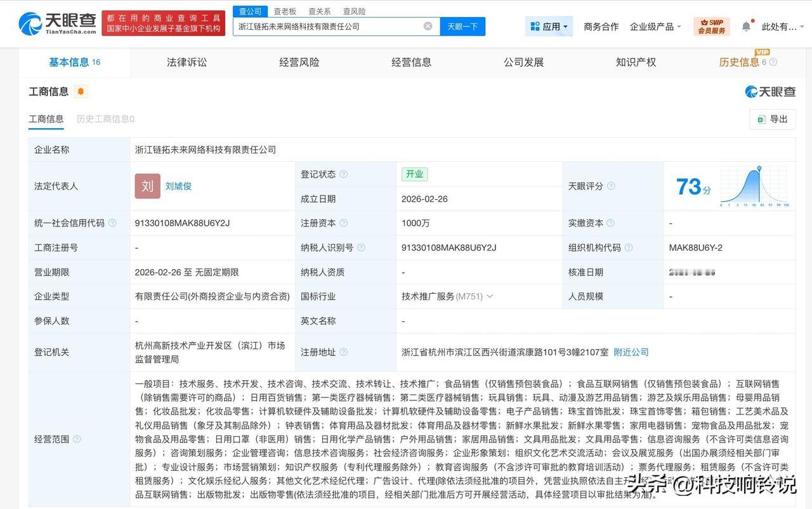Screen dimensions: 812x509
Task: Click the SVIP 会员服务 crown badge
Action: (712, 27)
